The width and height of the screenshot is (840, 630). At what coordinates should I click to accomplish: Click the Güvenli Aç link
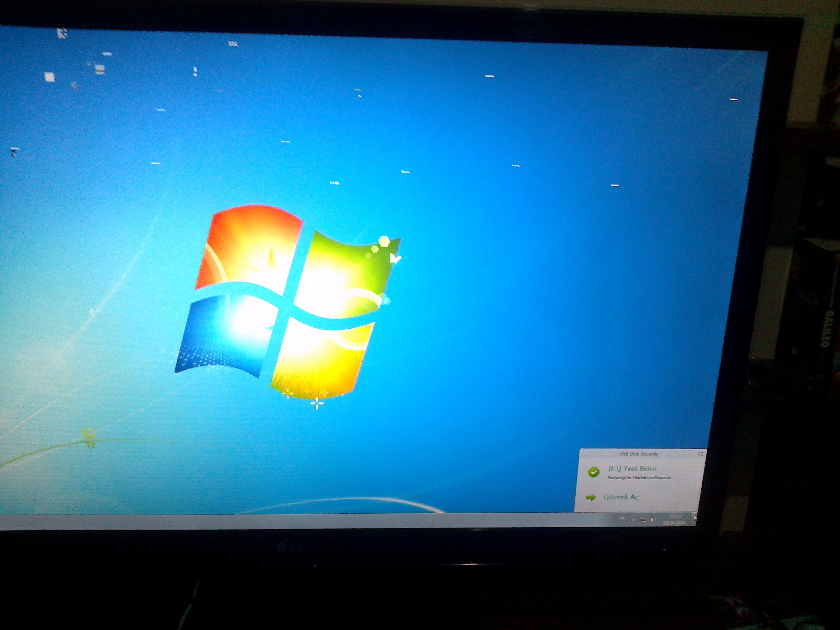621,497
